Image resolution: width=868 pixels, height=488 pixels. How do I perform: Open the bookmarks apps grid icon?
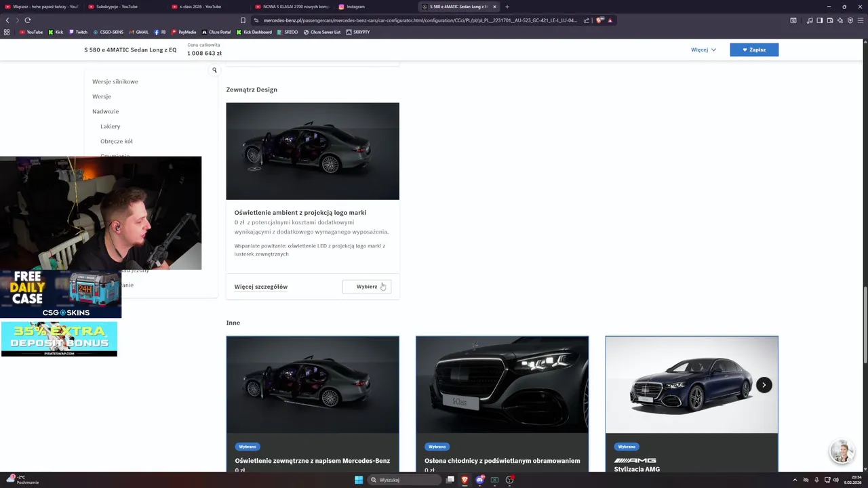7,32
